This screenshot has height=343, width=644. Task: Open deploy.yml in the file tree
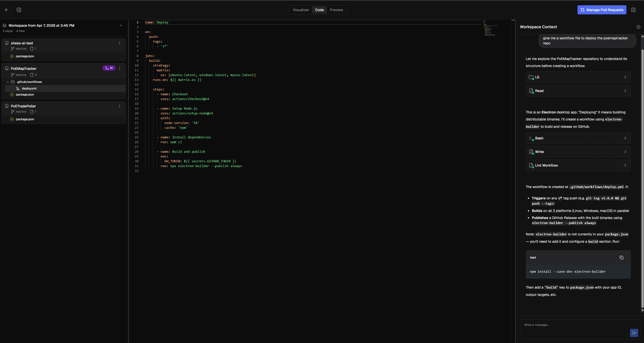click(65, 88)
